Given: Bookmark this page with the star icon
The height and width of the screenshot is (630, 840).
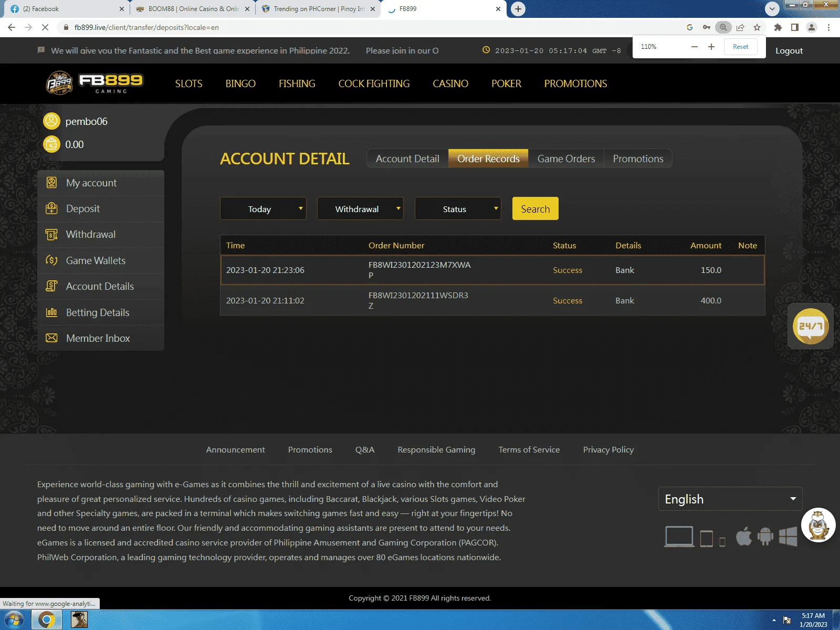Looking at the screenshot, I should 757,27.
